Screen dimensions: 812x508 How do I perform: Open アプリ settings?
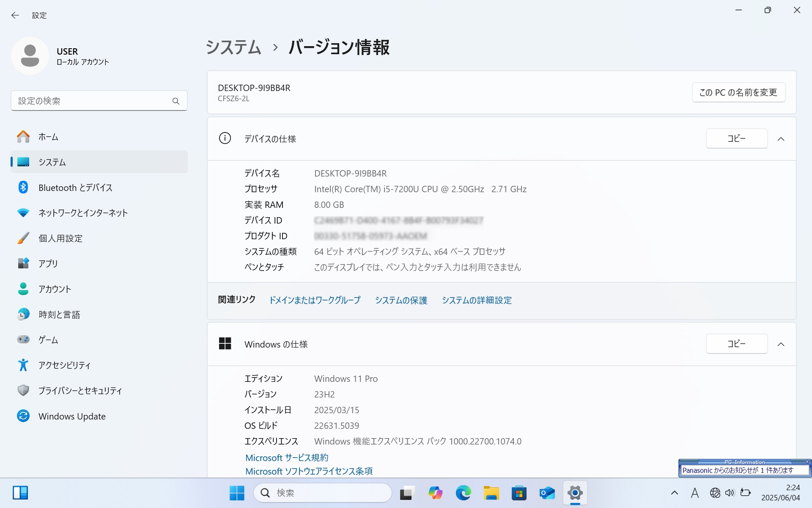[99, 263]
